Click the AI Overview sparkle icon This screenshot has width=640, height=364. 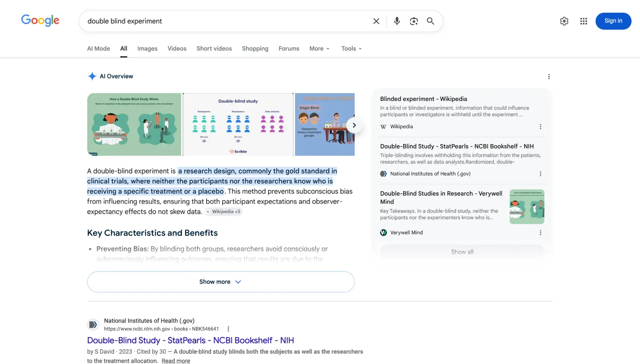(x=92, y=76)
